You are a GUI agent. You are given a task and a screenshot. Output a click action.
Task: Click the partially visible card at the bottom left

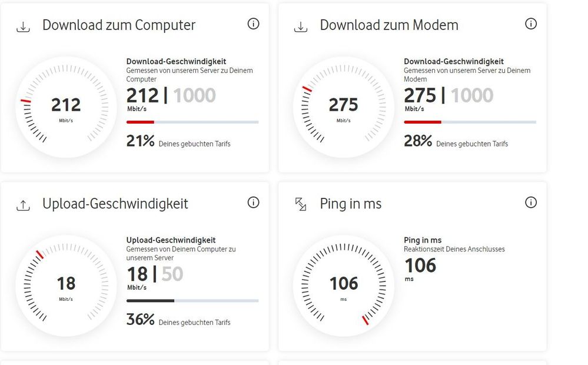135,363
